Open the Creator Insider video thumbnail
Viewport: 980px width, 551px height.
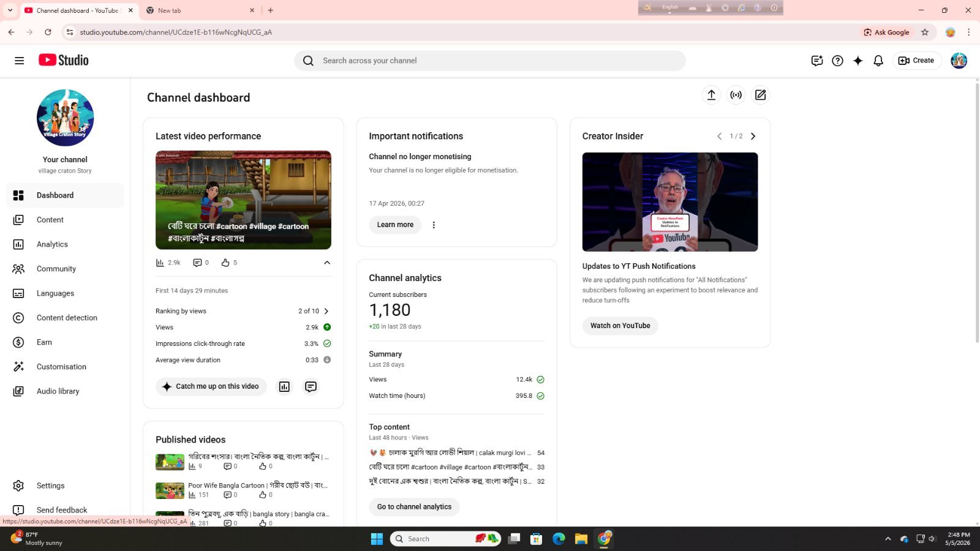pos(670,202)
